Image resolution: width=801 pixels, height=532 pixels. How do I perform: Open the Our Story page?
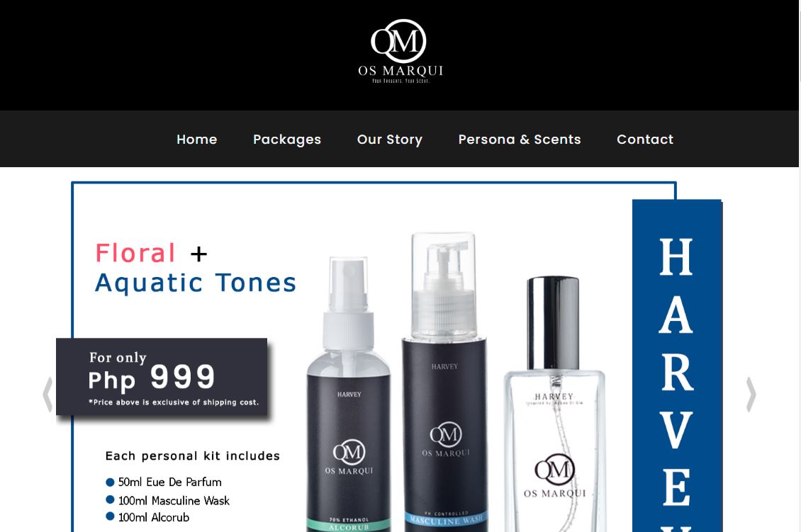(x=390, y=140)
